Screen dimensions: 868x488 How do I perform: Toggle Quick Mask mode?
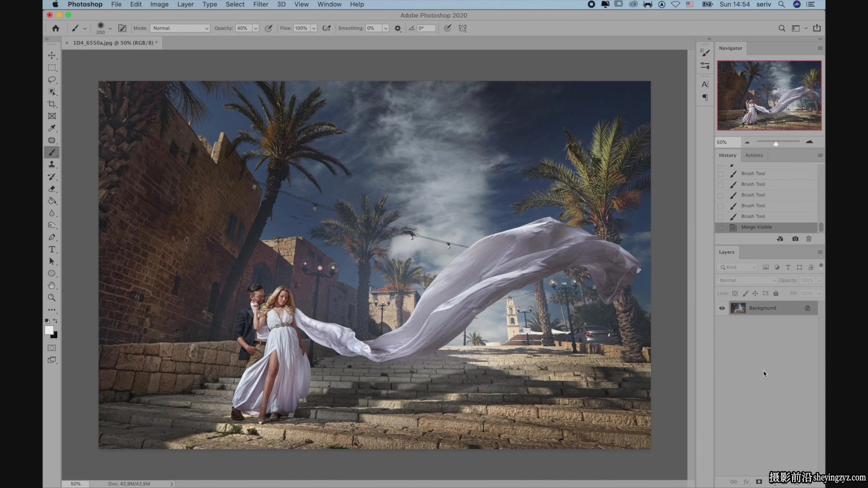pyautogui.click(x=52, y=348)
